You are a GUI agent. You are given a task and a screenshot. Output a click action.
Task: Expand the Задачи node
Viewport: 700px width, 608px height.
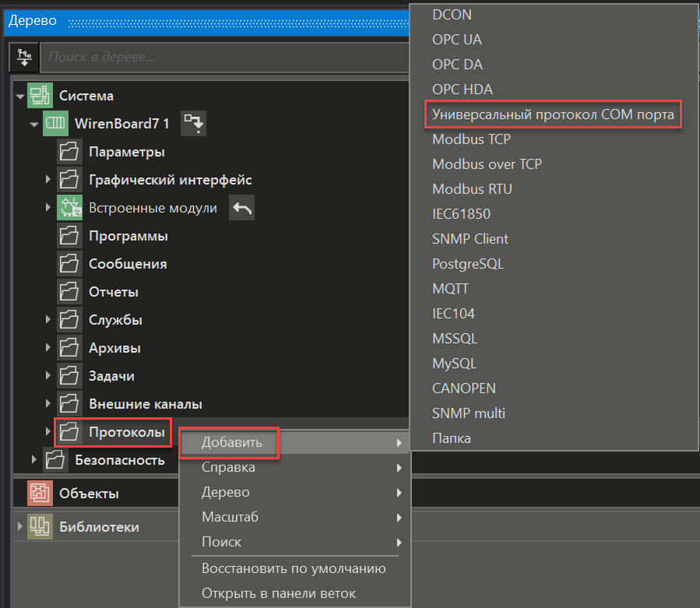[x=47, y=375]
